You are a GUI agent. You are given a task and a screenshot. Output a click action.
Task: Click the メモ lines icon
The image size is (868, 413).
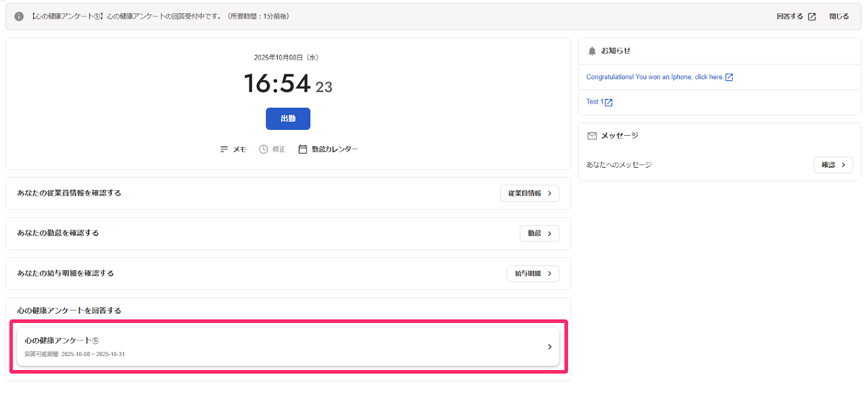pyautogui.click(x=224, y=149)
